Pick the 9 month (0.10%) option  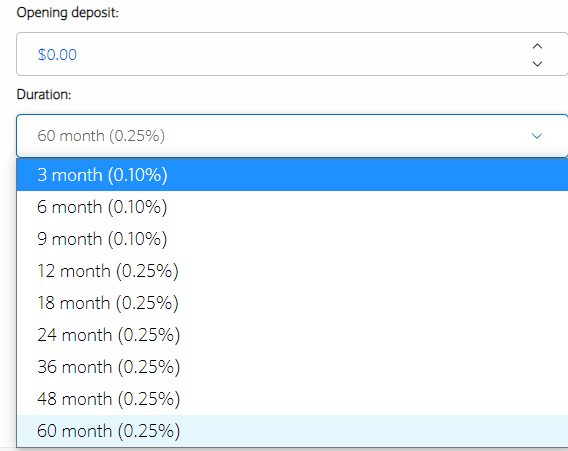click(x=292, y=239)
